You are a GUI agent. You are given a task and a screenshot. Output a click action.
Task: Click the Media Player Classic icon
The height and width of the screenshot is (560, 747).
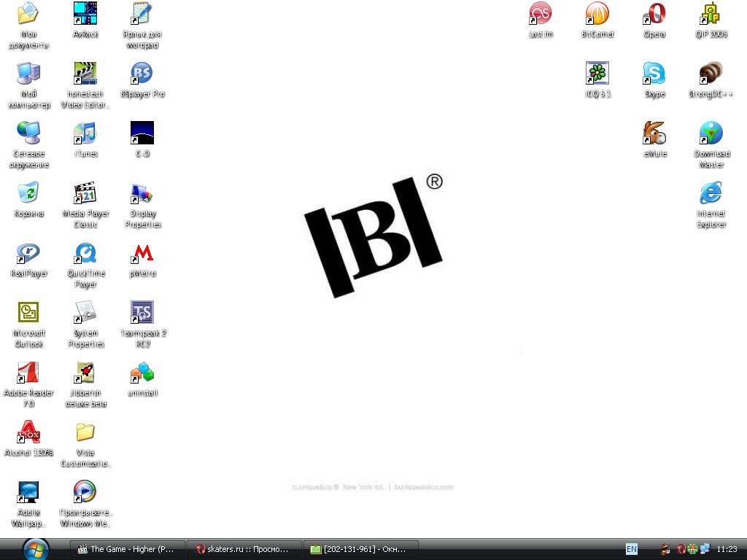(85, 193)
